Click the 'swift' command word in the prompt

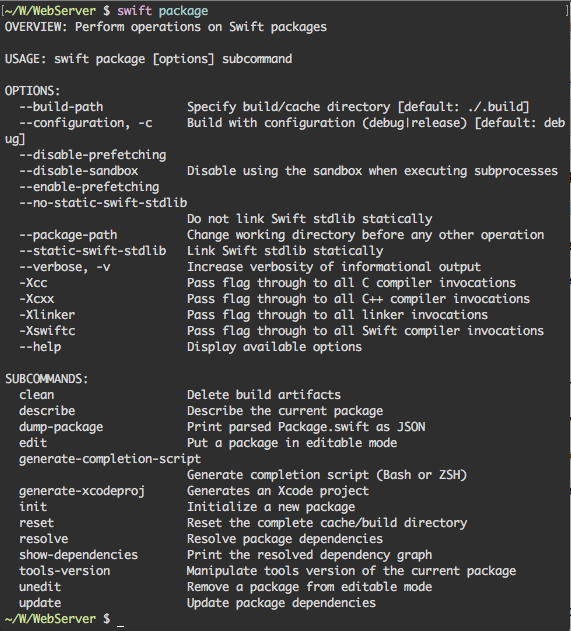point(134,11)
